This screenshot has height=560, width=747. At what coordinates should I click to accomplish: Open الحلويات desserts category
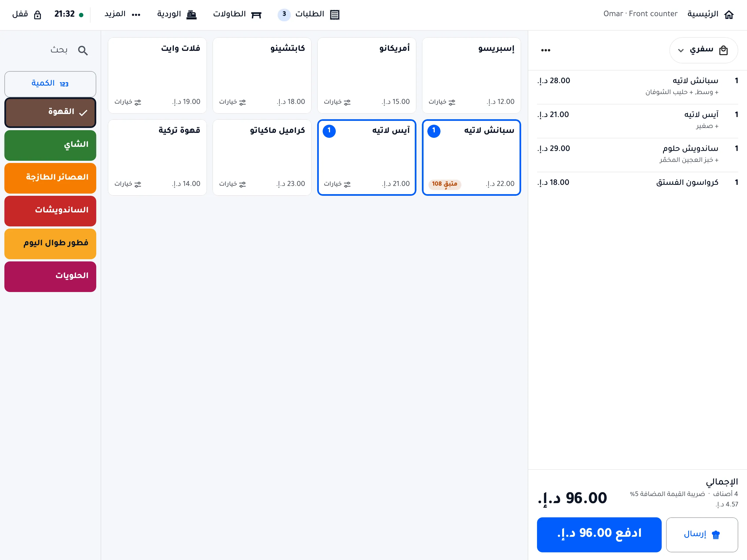pos(50,276)
